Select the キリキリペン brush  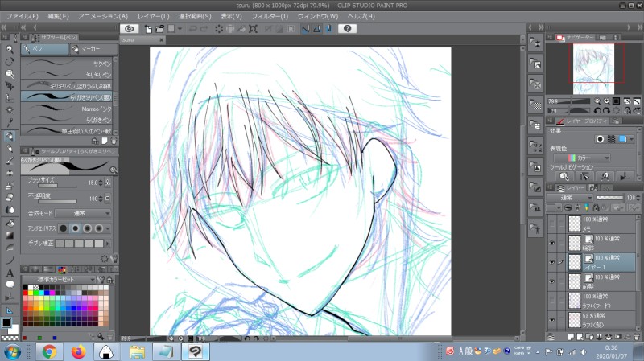tap(66, 74)
